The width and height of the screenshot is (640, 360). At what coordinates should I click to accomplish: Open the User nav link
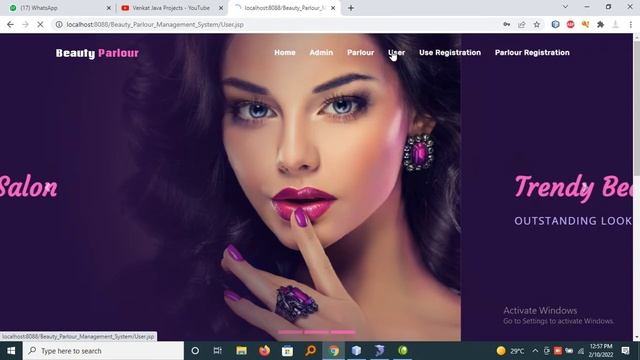[x=396, y=52]
